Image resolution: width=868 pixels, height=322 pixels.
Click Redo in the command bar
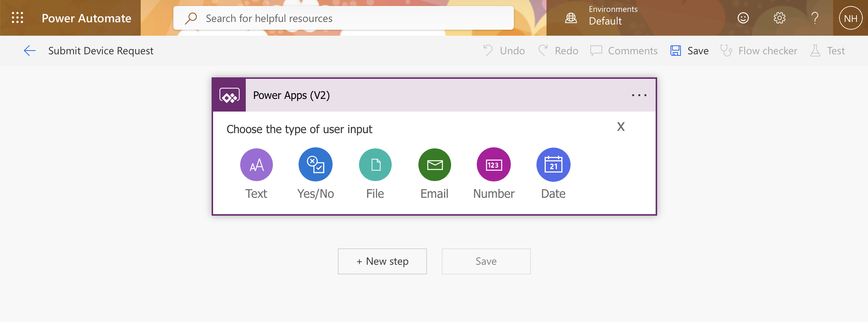pyautogui.click(x=558, y=51)
